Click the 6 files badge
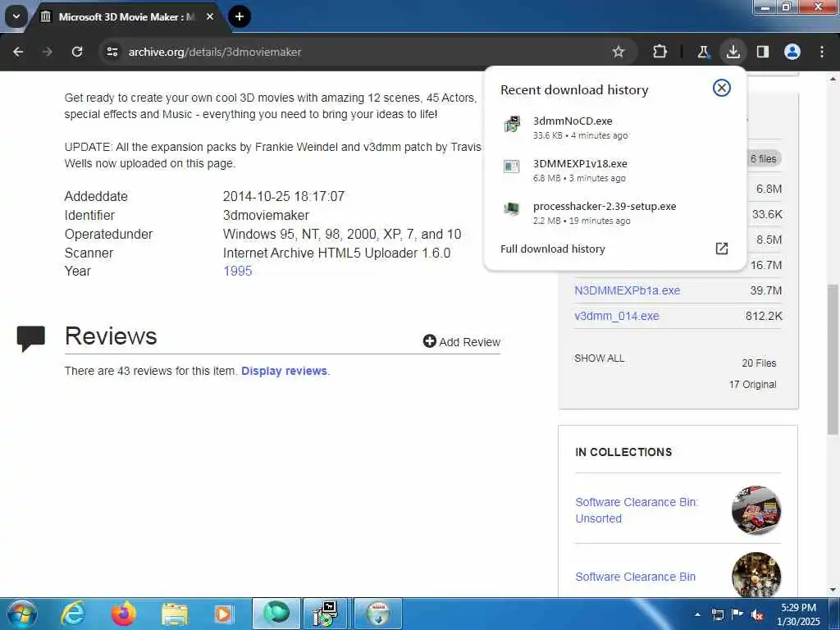 764,158
